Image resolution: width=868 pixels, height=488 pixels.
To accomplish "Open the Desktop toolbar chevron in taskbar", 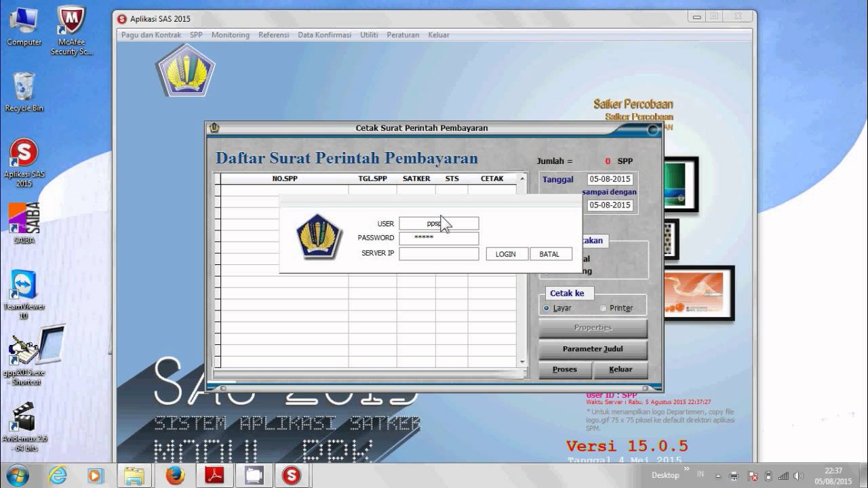I will pos(686,469).
